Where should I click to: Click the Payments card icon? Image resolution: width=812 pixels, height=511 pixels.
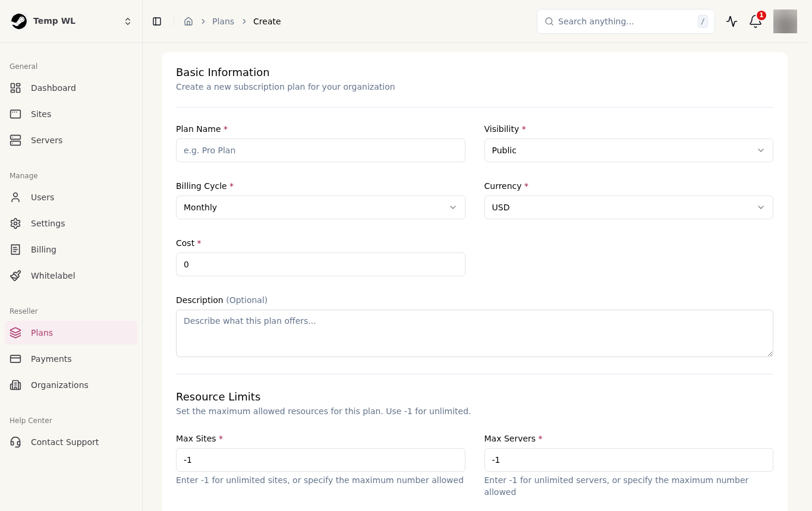click(15, 359)
